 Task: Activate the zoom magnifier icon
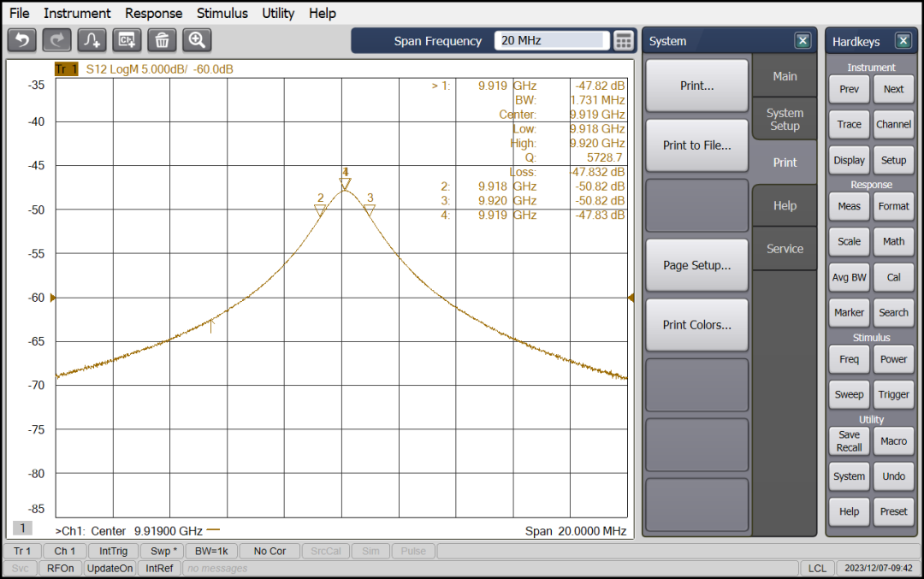coord(197,40)
